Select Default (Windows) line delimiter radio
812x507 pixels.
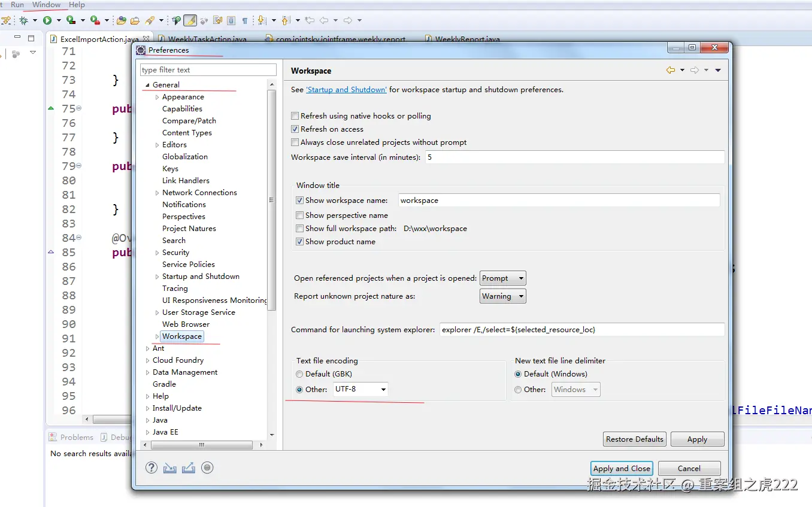click(518, 374)
